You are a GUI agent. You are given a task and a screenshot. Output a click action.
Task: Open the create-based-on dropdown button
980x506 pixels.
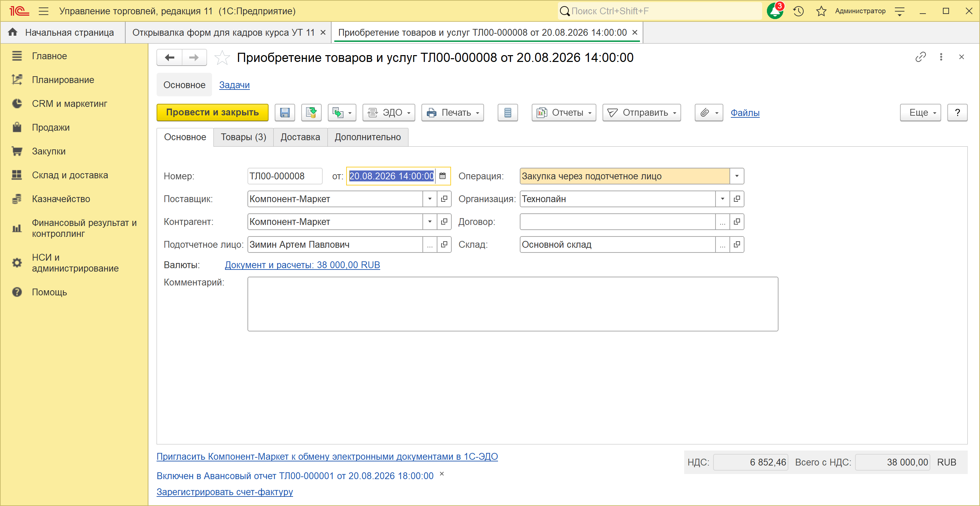pyautogui.click(x=342, y=113)
